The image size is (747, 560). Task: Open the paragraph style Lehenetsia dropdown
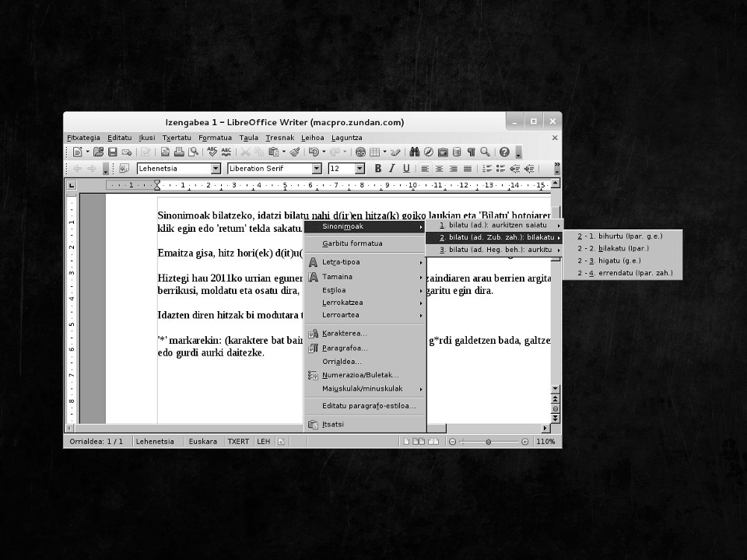[216, 169]
